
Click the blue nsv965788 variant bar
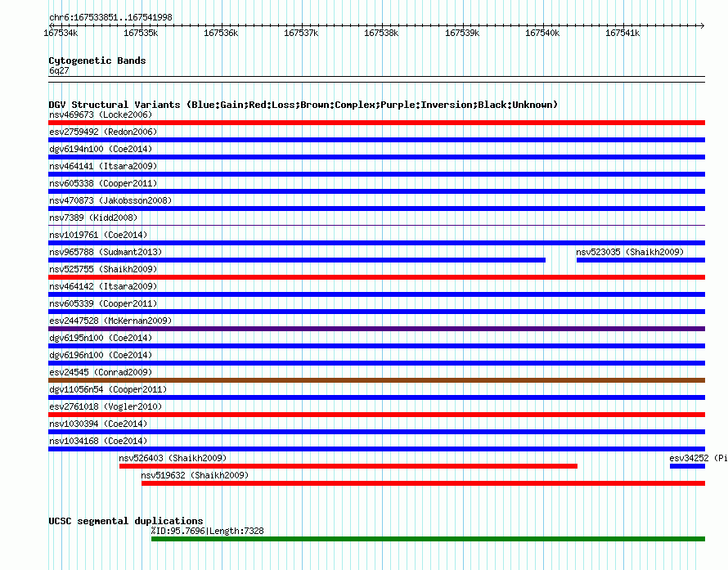[297, 260]
